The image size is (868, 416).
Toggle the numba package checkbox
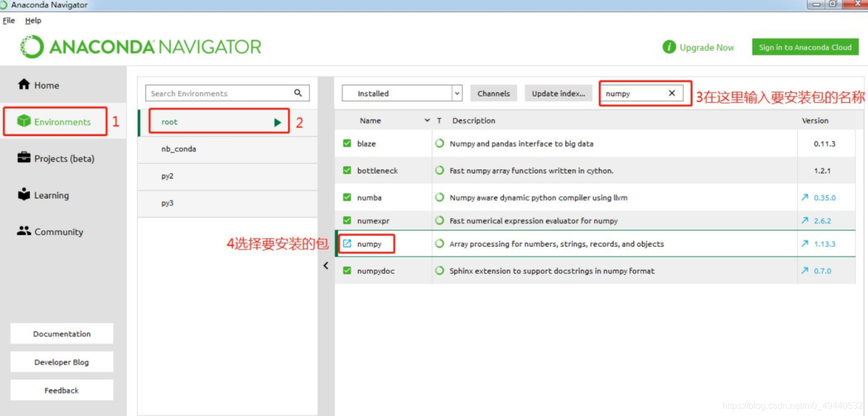pyautogui.click(x=347, y=197)
